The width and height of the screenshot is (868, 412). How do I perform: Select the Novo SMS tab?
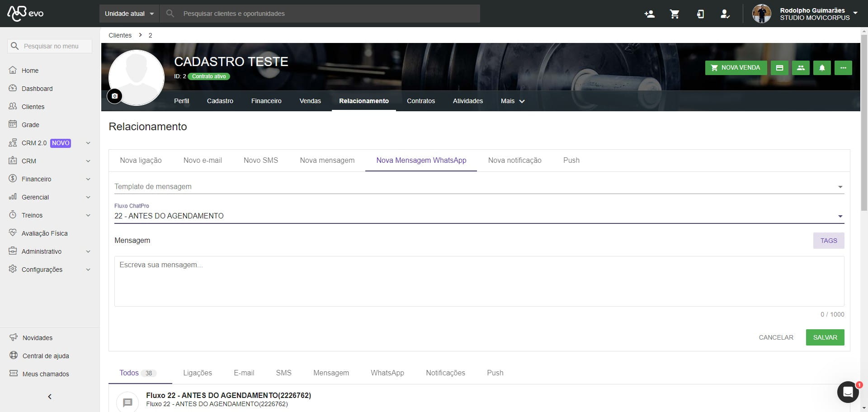click(x=261, y=161)
